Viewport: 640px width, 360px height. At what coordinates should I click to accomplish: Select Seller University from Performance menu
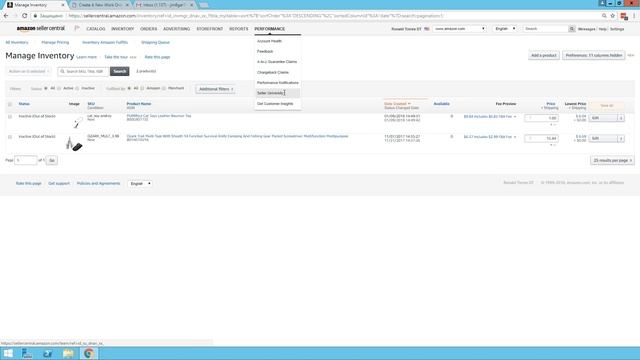tap(278, 93)
